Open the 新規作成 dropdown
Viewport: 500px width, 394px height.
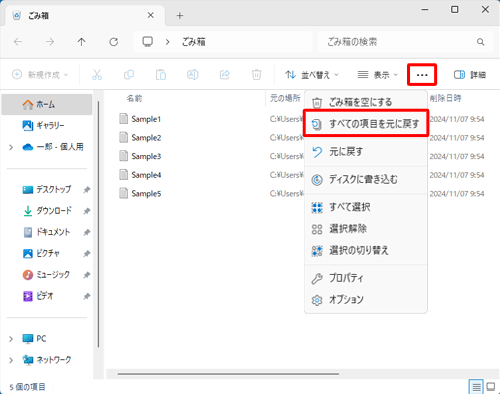point(40,75)
